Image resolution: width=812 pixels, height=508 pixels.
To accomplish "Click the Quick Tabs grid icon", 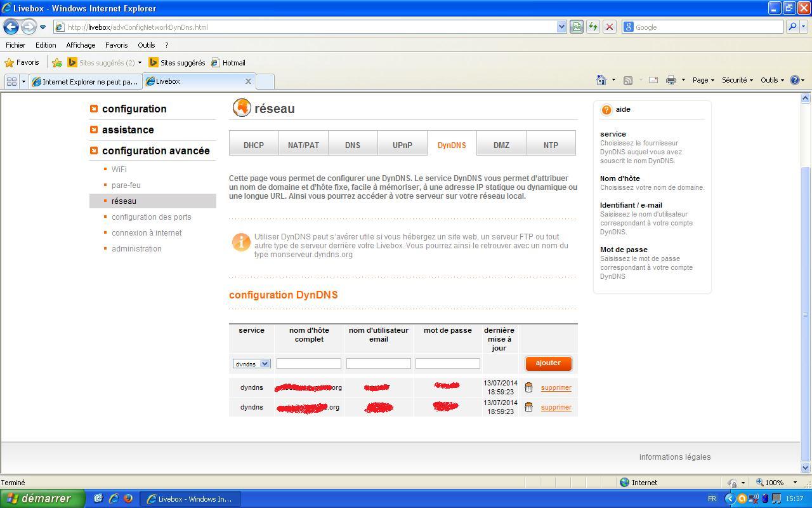I will pos(11,81).
